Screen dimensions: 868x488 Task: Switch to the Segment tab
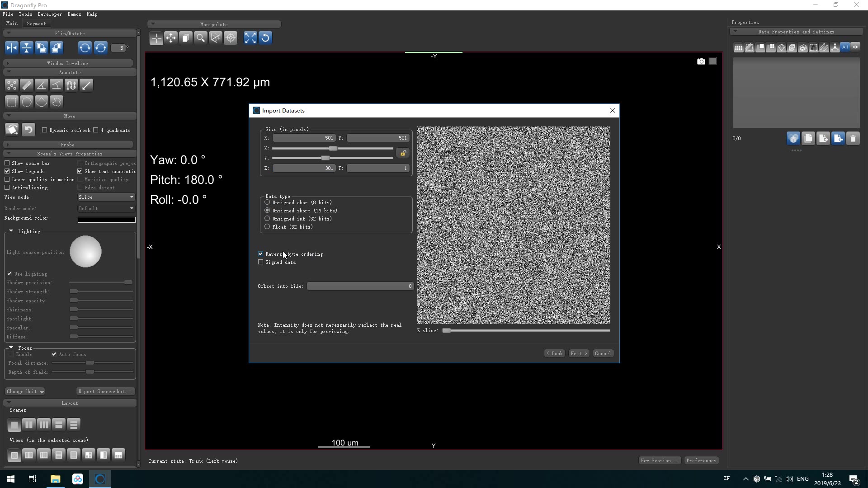[x=36, y=23]
